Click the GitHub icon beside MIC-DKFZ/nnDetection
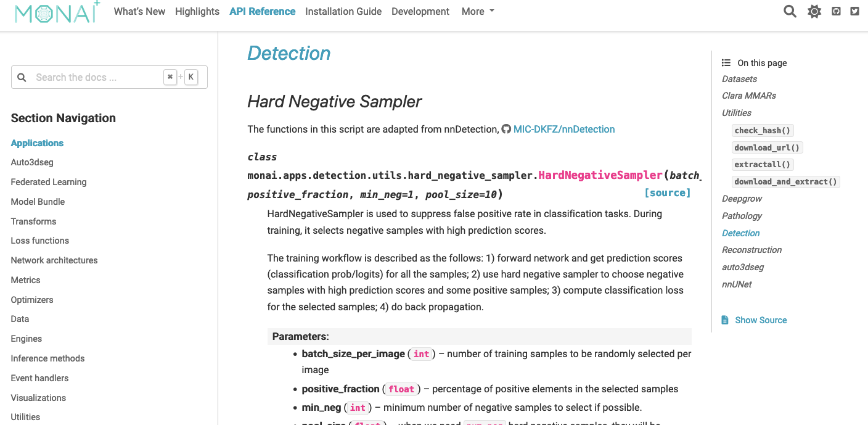Screen dimensions: 868x425 (x=507, y=129)
